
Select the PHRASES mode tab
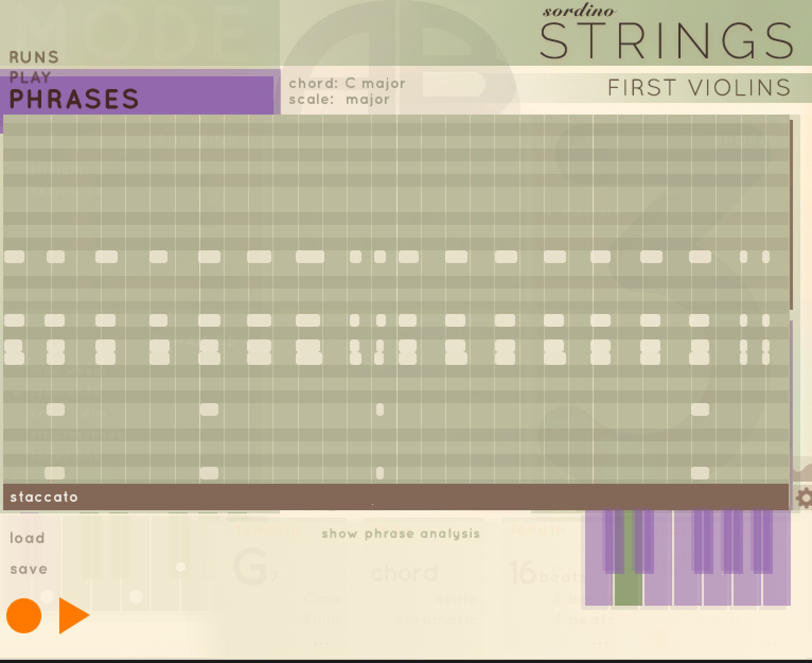coord(74,99)
